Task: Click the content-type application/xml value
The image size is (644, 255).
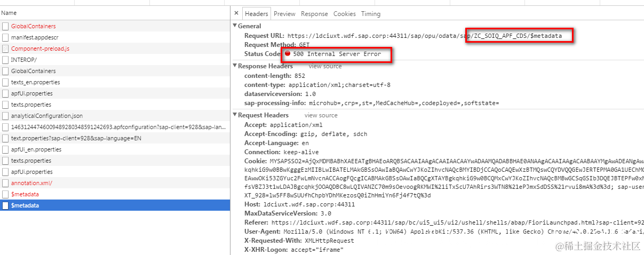Action: (339, 85)
